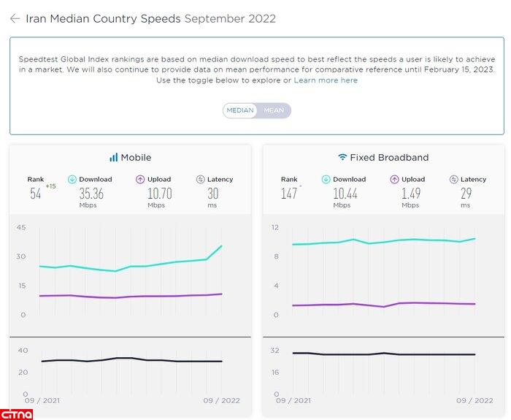
Task: Click the Mobile Latency icon
Action: tap(200, 179)
